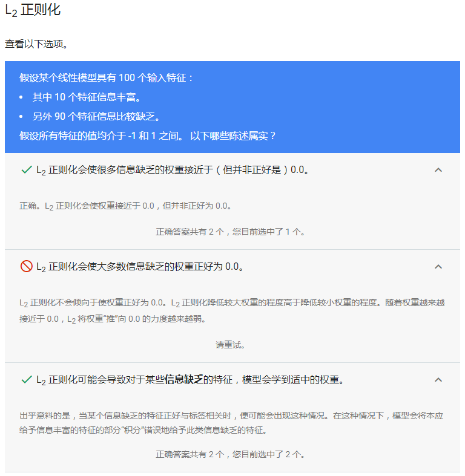Click the bullet '其中 10 个特征信息丰富'
Viewport: 465px width, 476px height.
(x=90, y=97)
